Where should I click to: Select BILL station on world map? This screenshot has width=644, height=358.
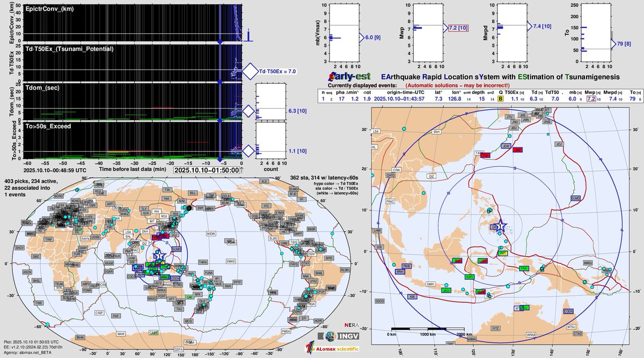[193, 192]
